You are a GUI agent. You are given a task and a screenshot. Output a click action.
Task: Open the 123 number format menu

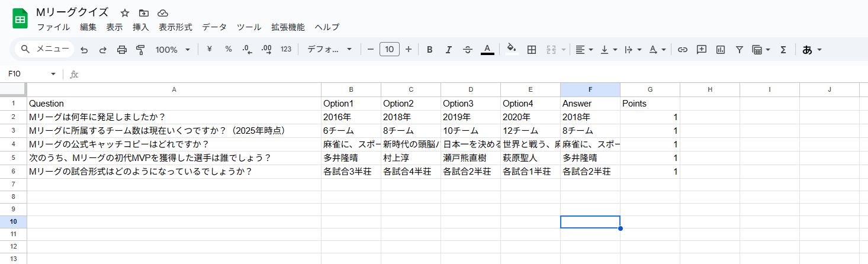point(286,49)
